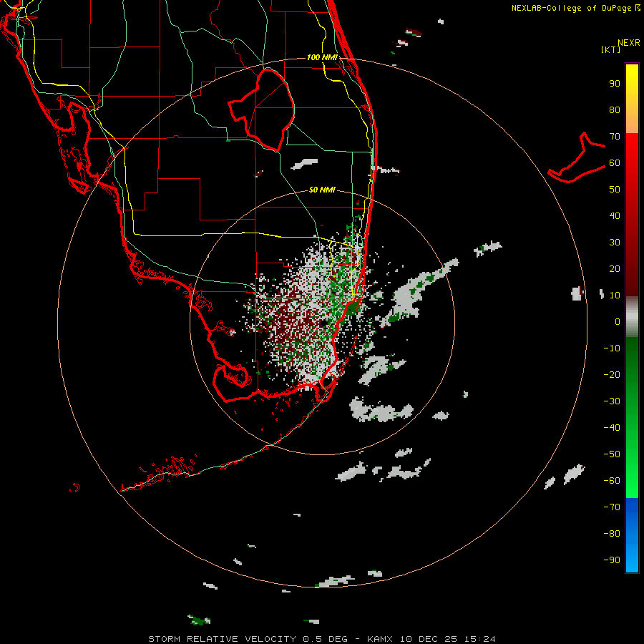644x644 pixels.
Task: Select the 0 value on the velocity scale
Action: 618,322
